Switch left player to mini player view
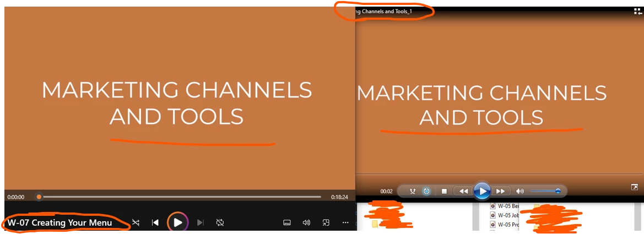Screen dimensions: 644x234 pos(326,222)
